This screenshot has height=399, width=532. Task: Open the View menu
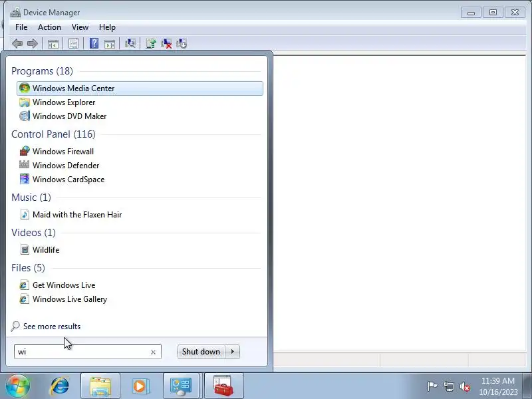point(80,27)
